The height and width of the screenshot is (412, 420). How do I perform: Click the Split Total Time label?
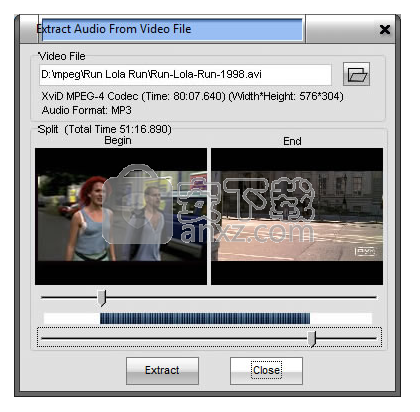point(105,129)
